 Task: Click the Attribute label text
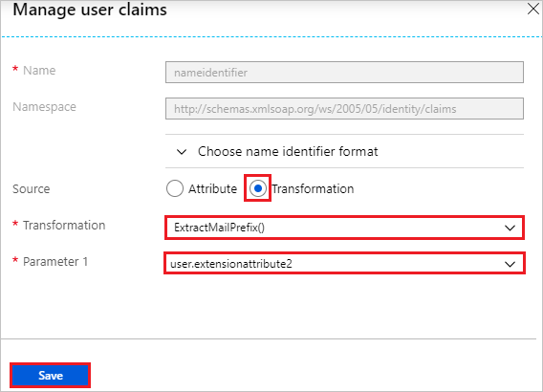click(212, 188)
